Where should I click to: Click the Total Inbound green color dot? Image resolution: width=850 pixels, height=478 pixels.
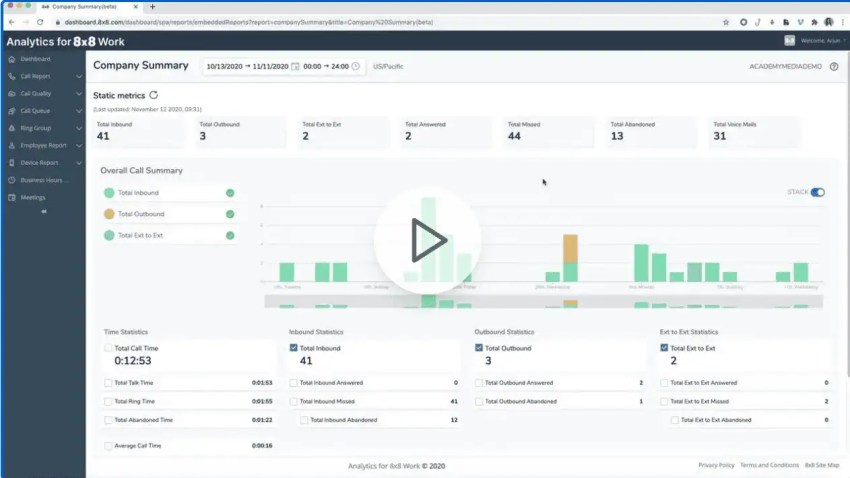(x=109, y=193)
